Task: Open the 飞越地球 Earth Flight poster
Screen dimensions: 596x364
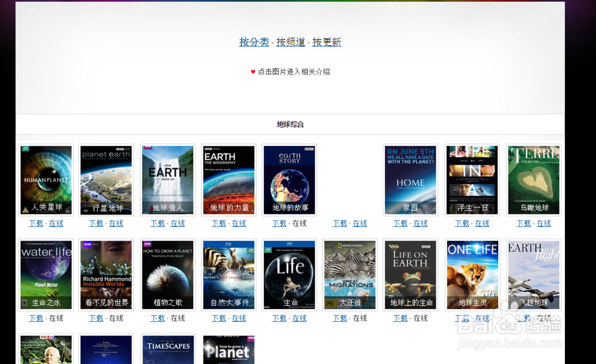Action: 533,275
